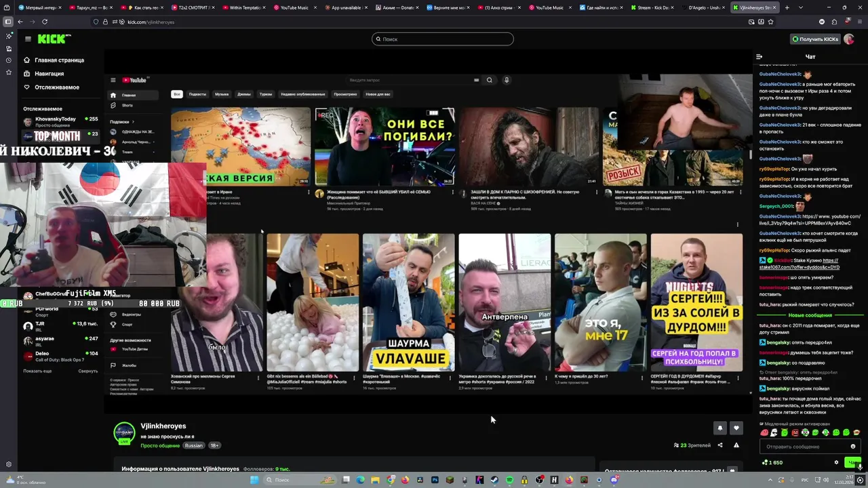Go to Главная страница in sidebar
Viewport: 868px width, 488px height.
coord(54,60)
